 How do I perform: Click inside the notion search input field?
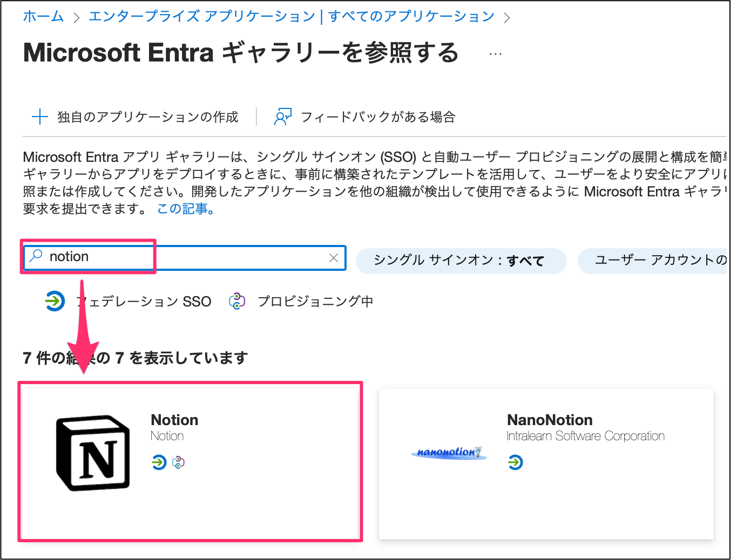(x=86, y=257)
